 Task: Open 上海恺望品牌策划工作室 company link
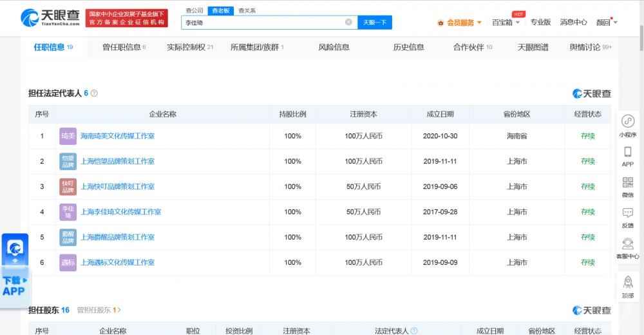click(117, 161)
